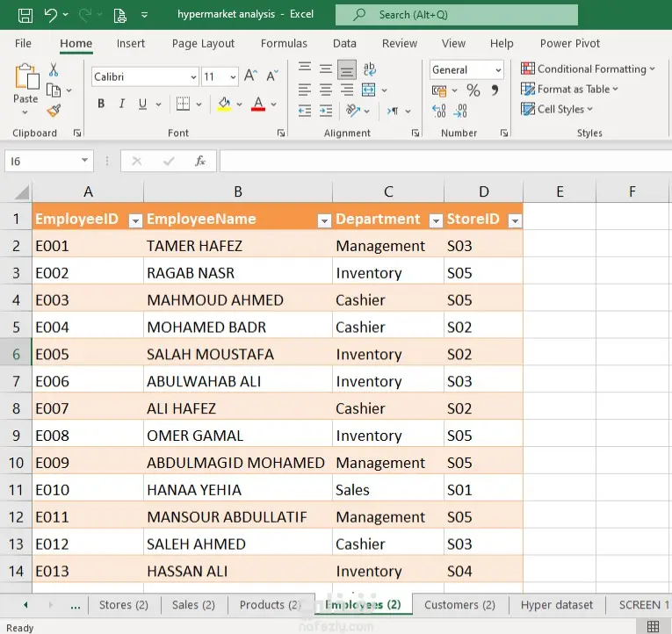Open StoreID column filter dropdown

[515, 220]
